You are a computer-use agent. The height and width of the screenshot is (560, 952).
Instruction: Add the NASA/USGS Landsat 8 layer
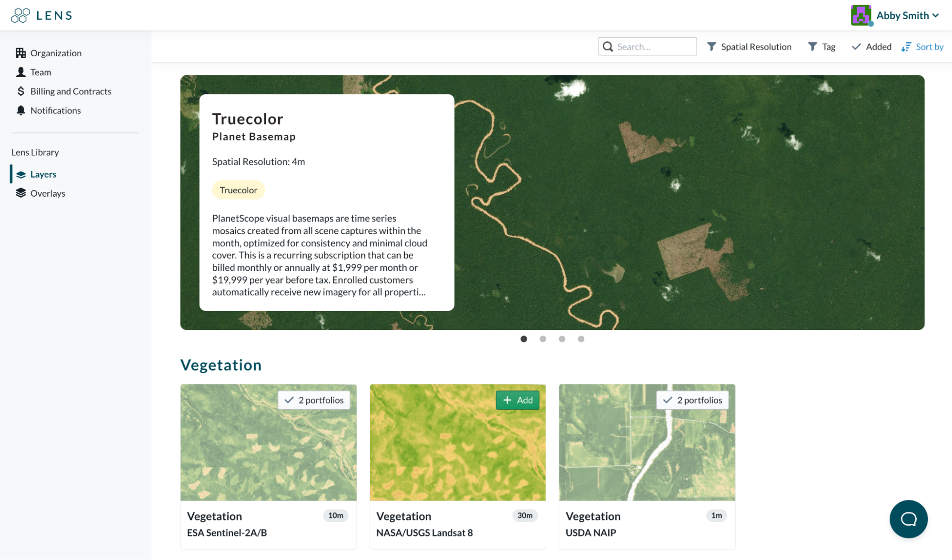coord(517,400)
